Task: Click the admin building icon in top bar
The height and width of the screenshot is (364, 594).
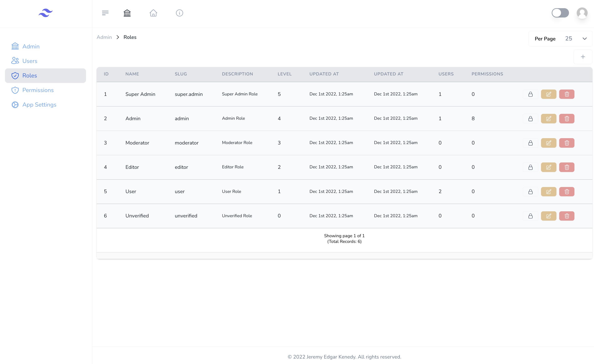Action: pos(127,13)
